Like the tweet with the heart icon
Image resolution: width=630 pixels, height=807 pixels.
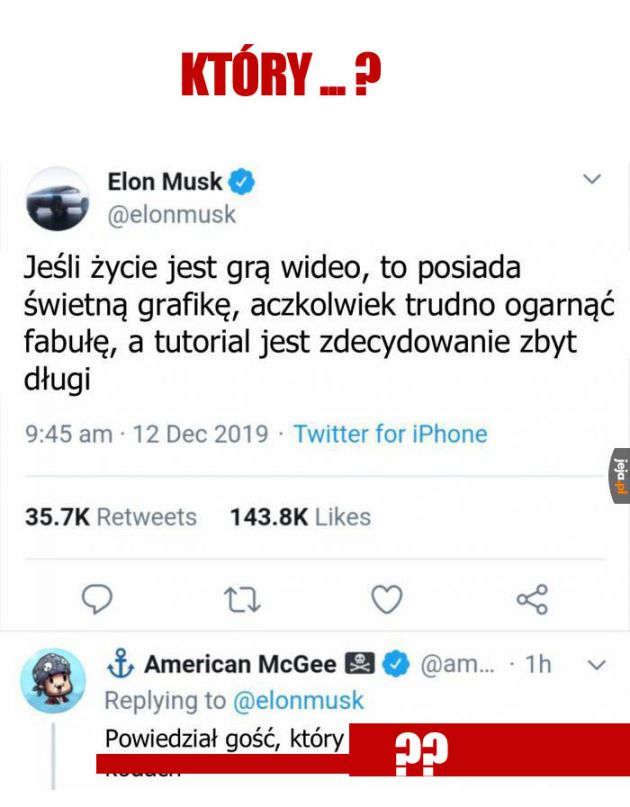pos(386,599)
